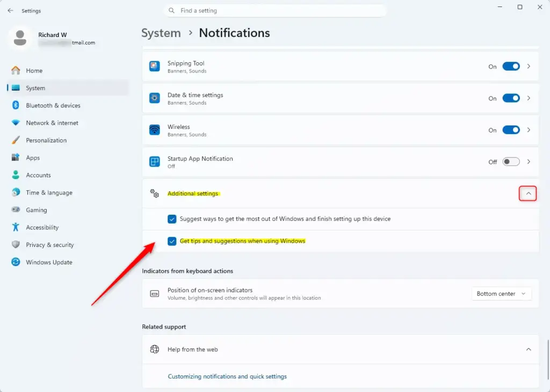The image size is (550, 392).
Task: Go to Home in sidebar
Action: coord(68,70)
